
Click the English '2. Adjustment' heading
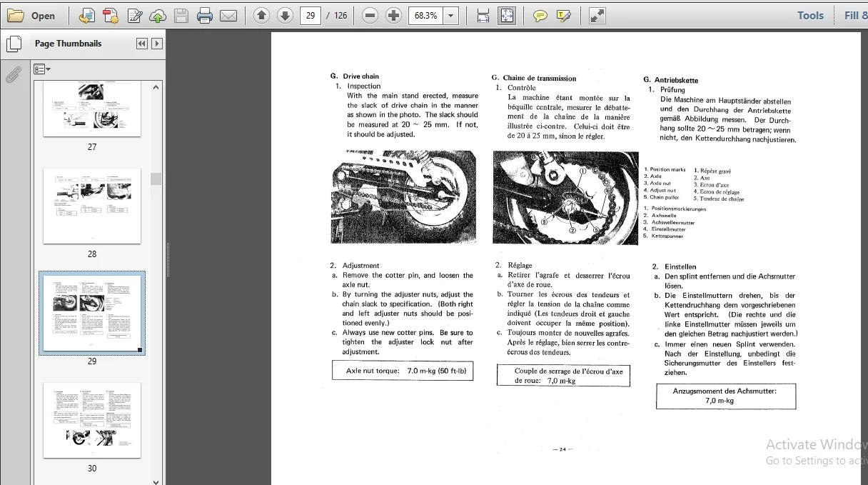pos(355,266)
